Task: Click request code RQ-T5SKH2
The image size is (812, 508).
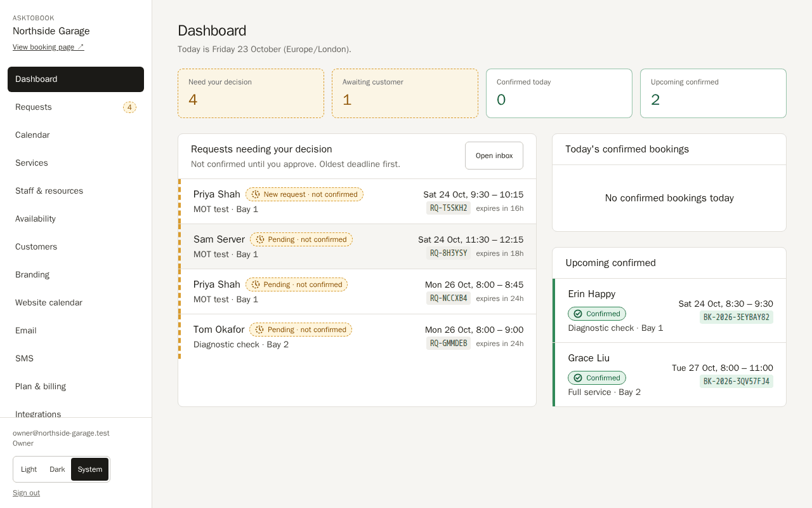Action: tap(449, 208)
